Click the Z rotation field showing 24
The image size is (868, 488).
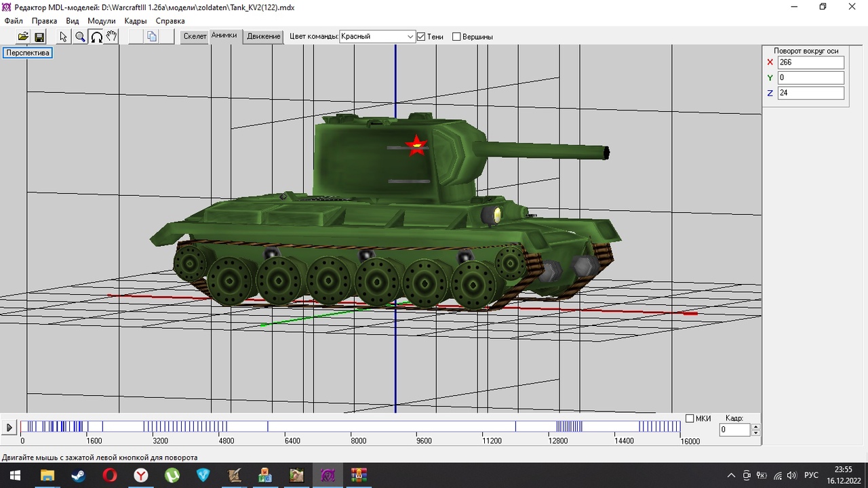point(810,93)
